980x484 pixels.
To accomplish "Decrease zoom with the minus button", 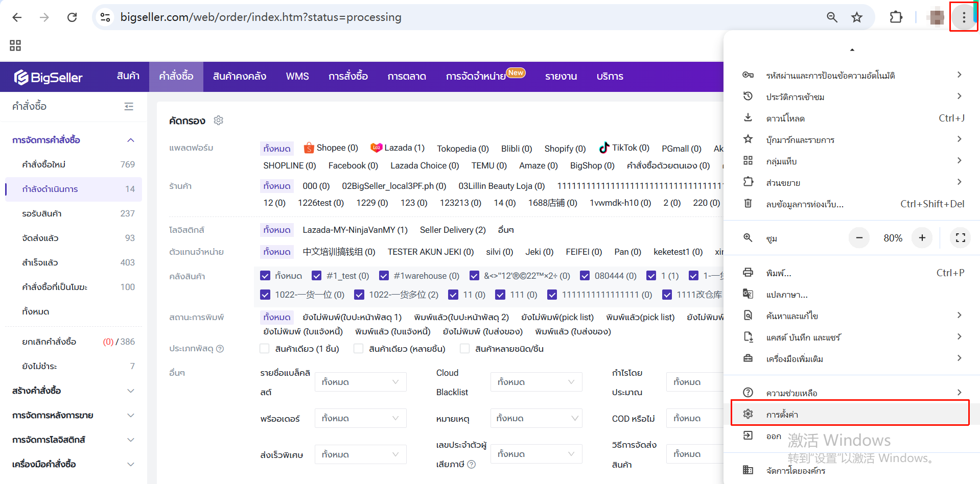I will click(859, 238).
